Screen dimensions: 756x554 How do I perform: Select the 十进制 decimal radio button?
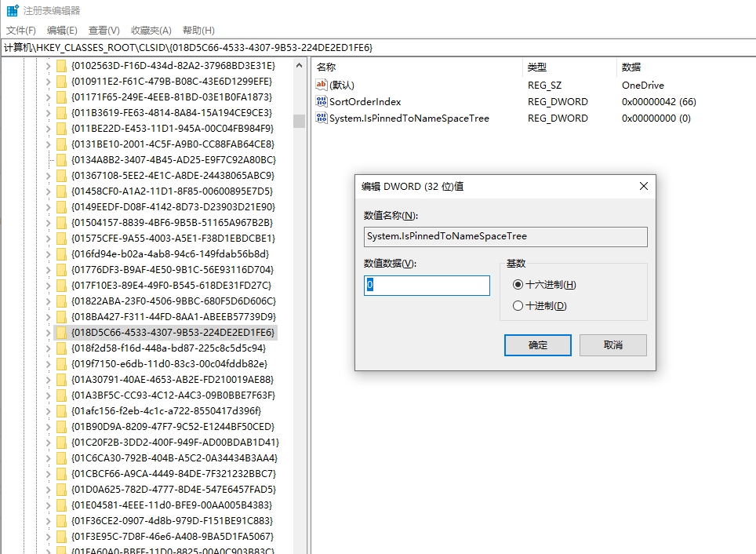tap(518, 305)
